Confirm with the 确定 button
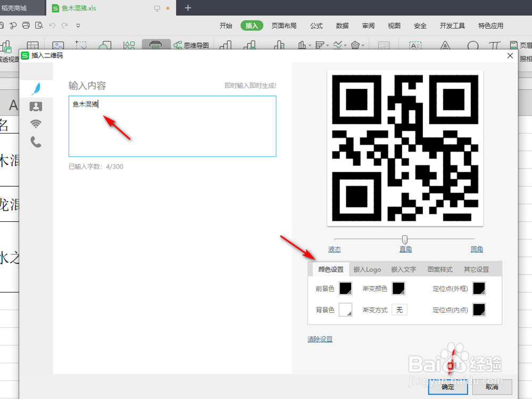532x399 pixels. (448, 387)
